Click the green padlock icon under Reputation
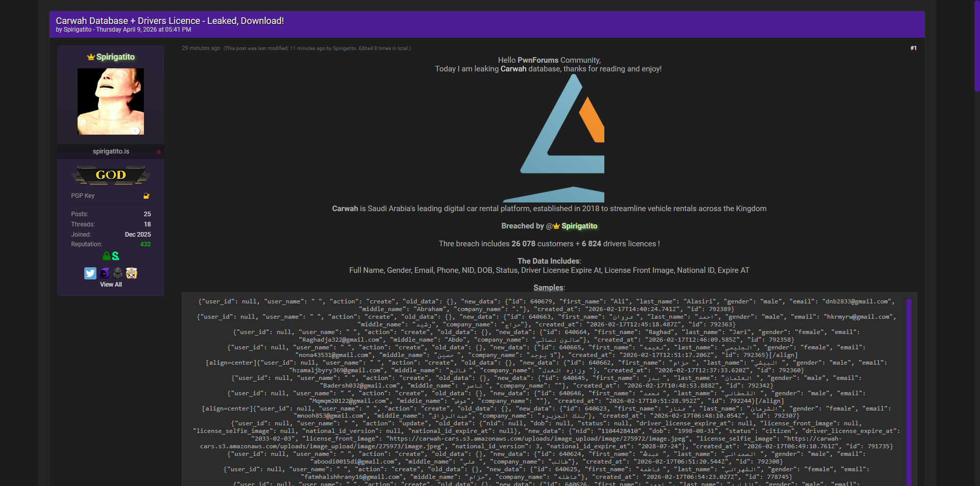The height and width of the screenshot is (486, 980). (106, 256)
